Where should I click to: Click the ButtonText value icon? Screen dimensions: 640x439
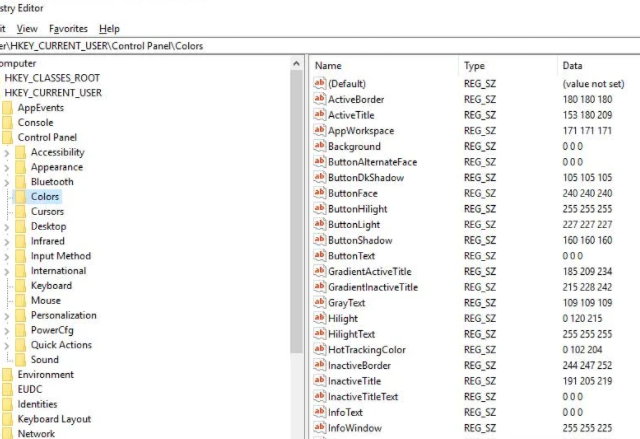point(320,255)
